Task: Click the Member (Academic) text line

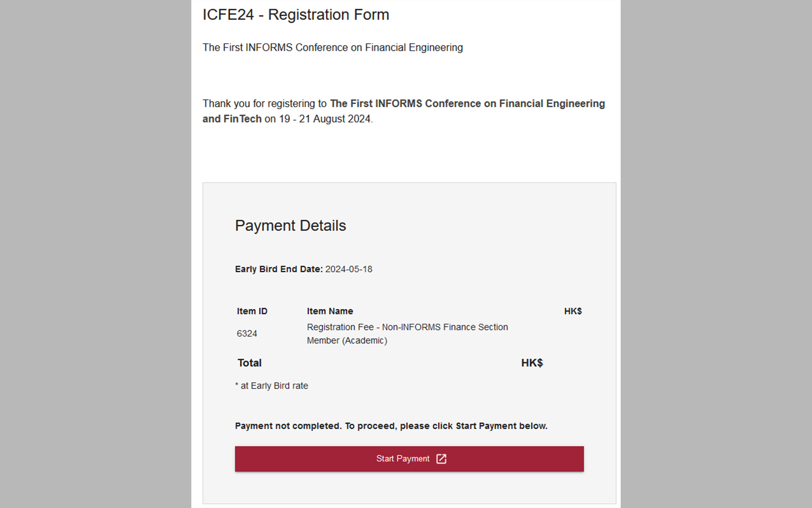Action: pos(347,341)
